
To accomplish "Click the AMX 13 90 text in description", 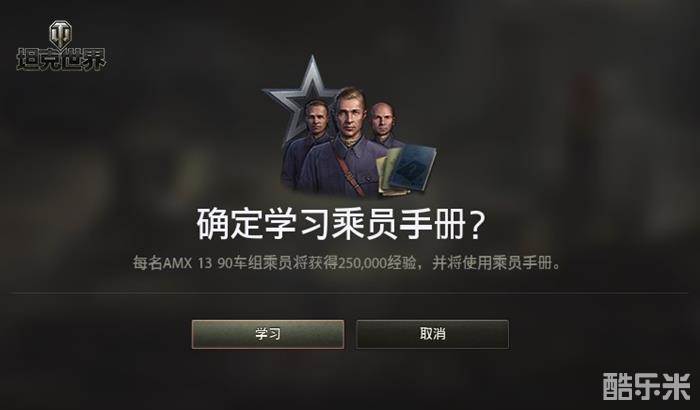I will (x=197, y=263).
